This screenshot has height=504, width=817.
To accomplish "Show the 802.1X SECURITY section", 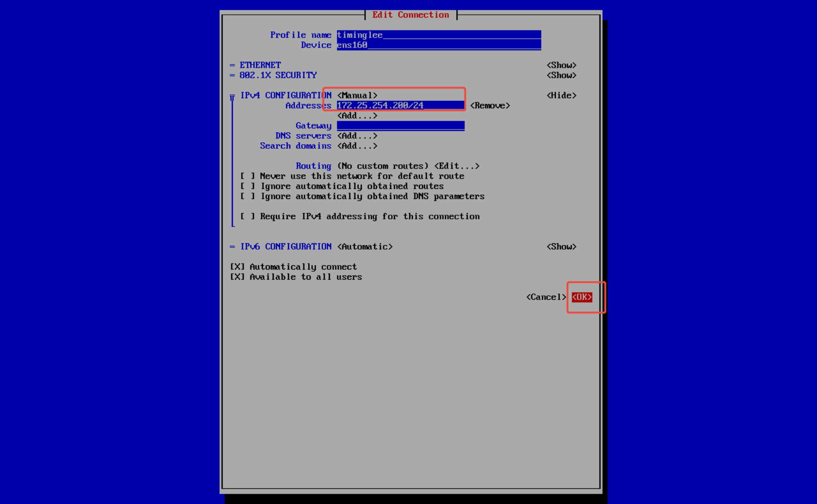I will (561, 76).
